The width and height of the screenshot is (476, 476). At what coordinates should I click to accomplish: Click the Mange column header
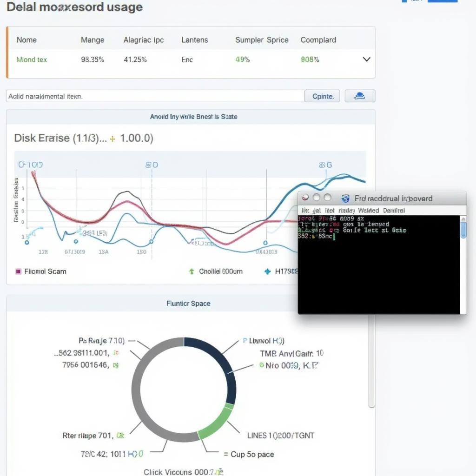click(x=93, y=40)
